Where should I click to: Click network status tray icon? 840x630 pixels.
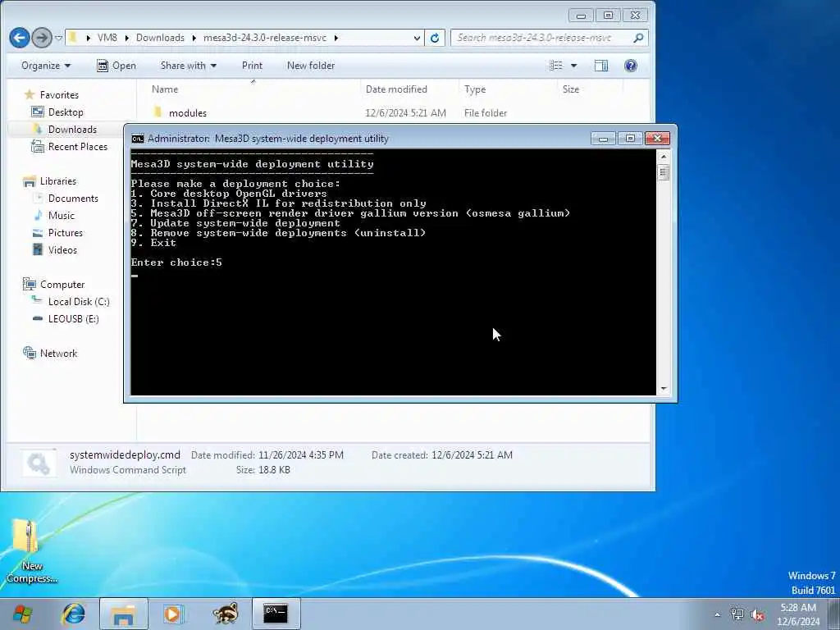737,614
